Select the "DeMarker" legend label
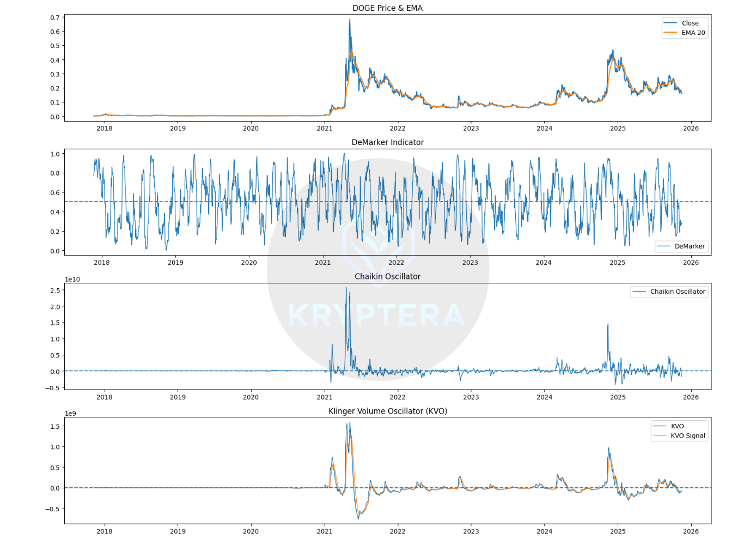This screenshot has width=756, height=539. pos(690,246)
